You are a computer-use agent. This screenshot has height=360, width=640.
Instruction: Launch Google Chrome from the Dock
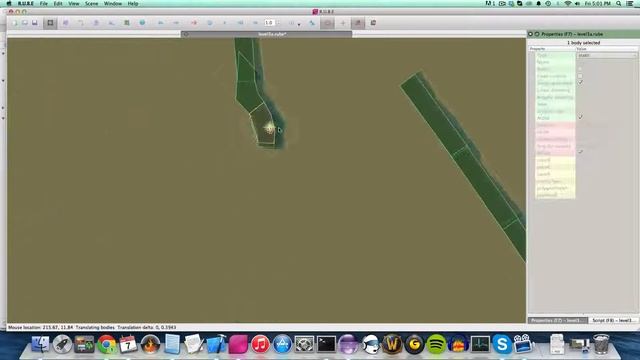[107, 344]
